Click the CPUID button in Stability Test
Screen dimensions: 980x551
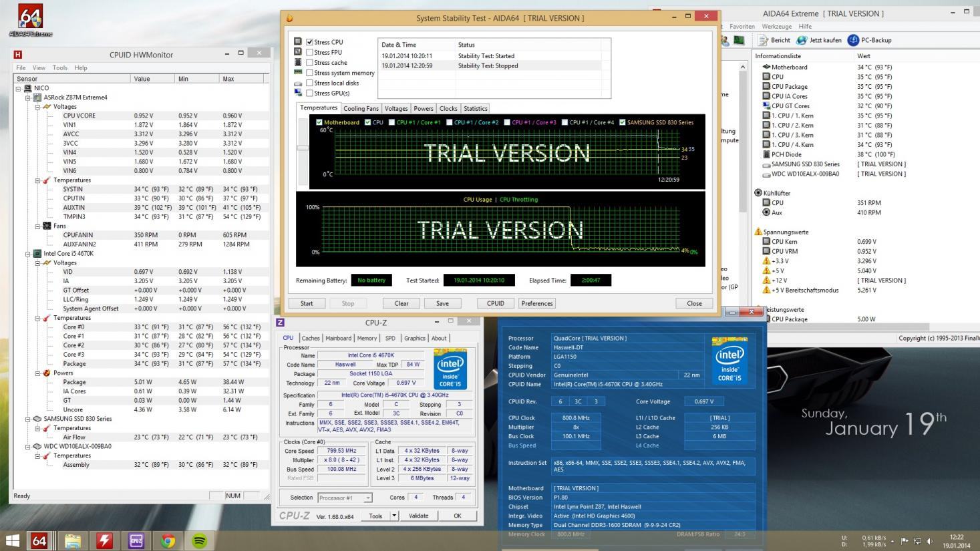496,303
